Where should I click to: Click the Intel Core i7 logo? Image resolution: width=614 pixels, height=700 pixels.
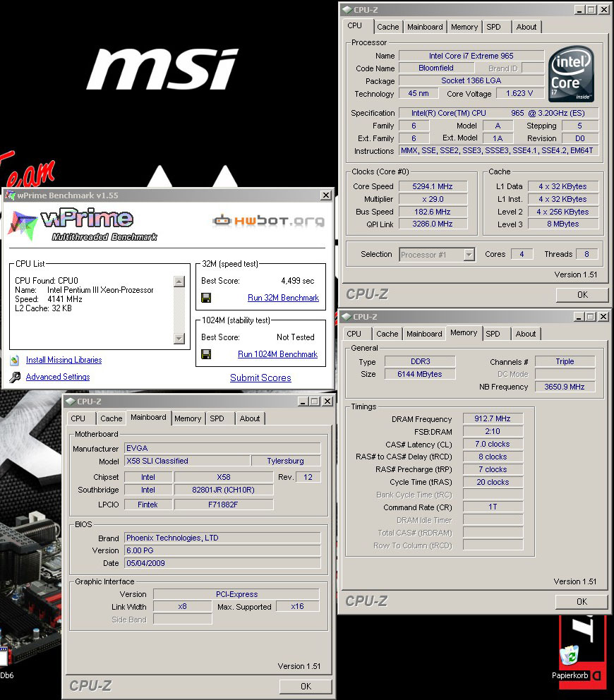571,73
